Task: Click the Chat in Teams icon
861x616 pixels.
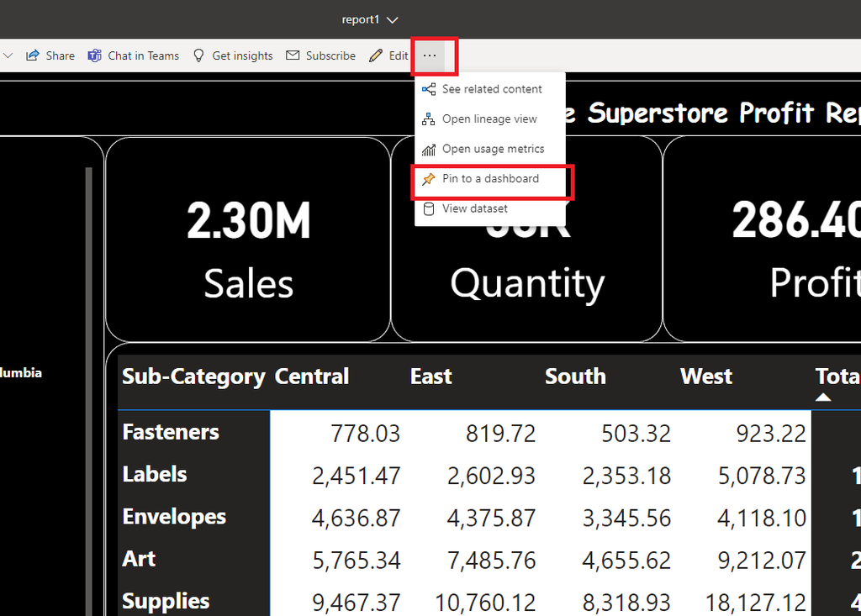Action: coord(95,55)
